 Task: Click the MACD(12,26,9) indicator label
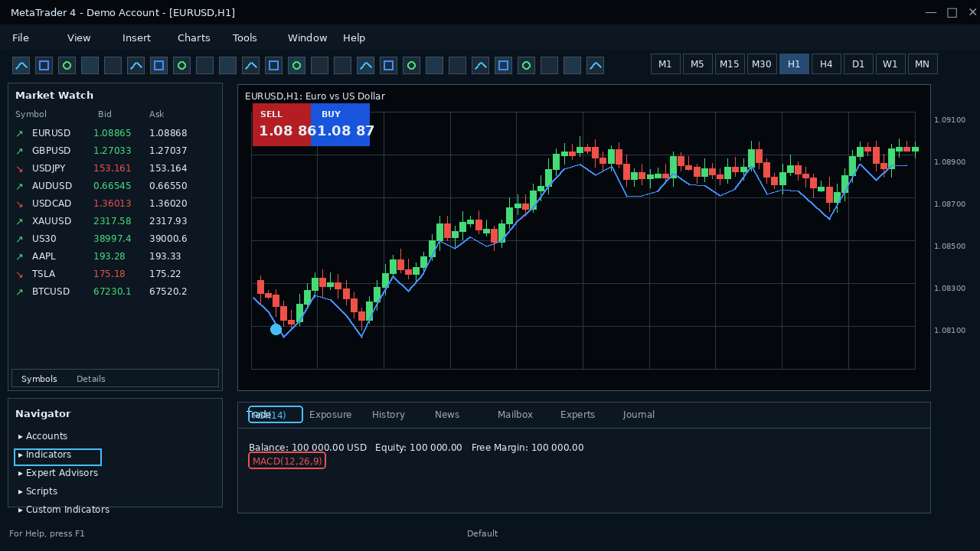coord(287,461)
